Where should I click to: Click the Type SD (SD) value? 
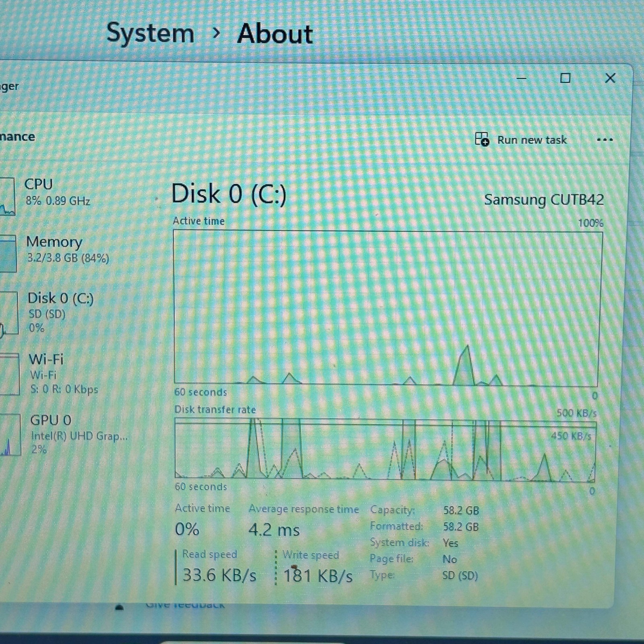tap(460, 576)
